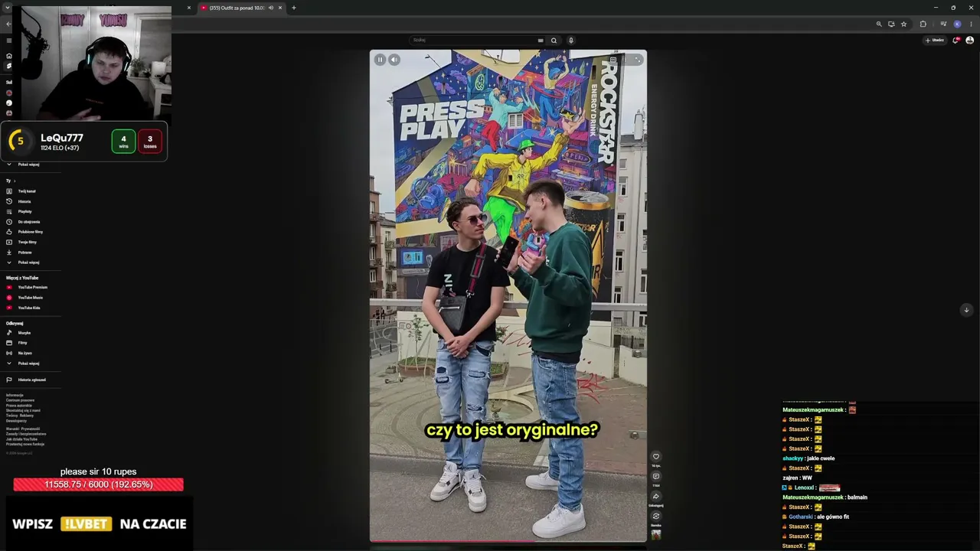Open Pobrane downloads
This screenshot has height=551, width=980.
point(25,253)
